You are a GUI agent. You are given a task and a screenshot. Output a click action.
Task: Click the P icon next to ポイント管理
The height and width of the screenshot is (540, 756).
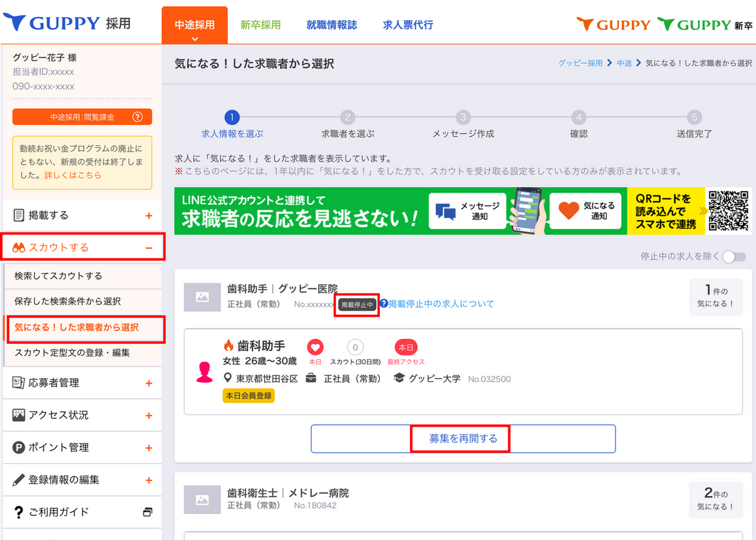pos(19,447)
